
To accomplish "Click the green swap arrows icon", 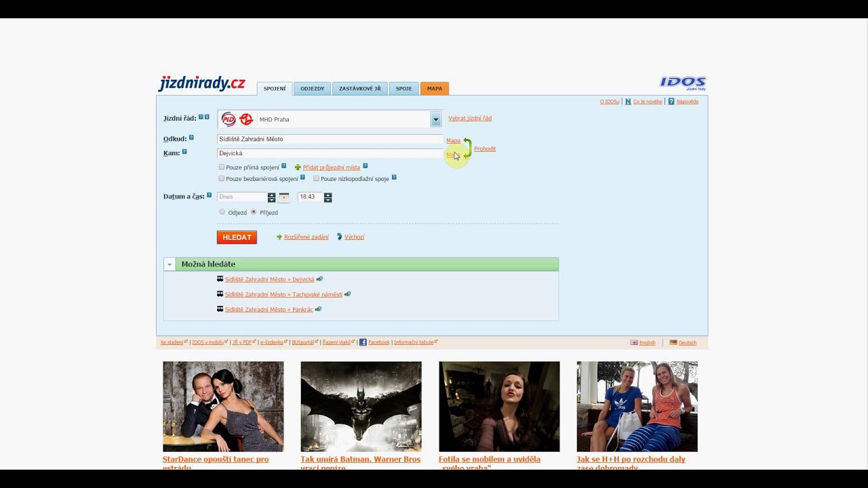I will coord(467,148).
